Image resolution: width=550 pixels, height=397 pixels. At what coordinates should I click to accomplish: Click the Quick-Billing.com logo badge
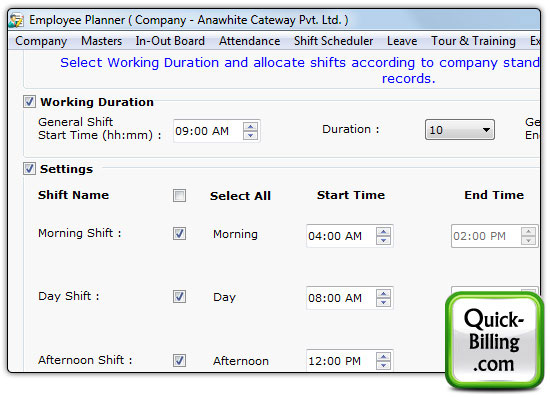click(494, 341)
